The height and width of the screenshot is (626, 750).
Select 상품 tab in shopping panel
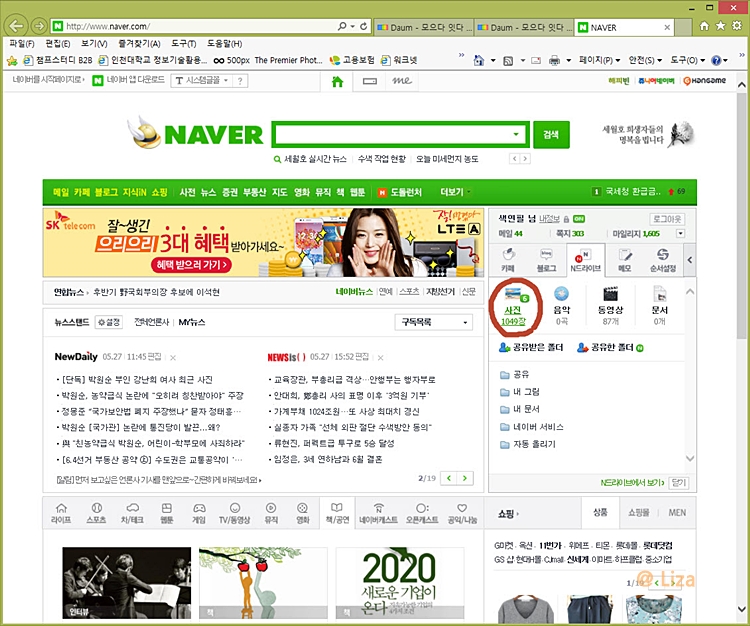(x=600, y=513)
